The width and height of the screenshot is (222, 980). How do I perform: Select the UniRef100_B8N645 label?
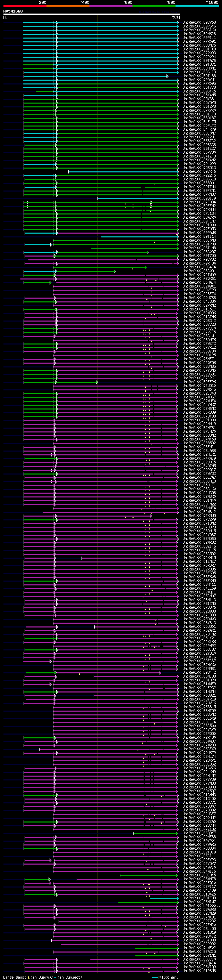point(199,389)
